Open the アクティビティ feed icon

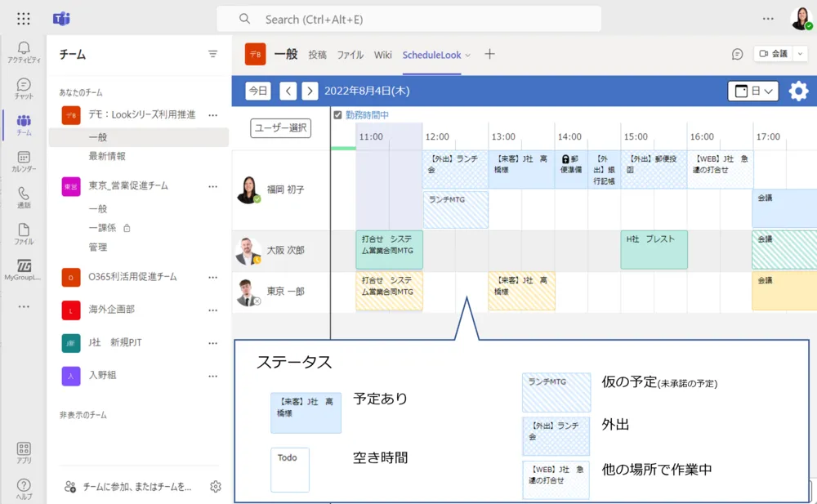24,47
